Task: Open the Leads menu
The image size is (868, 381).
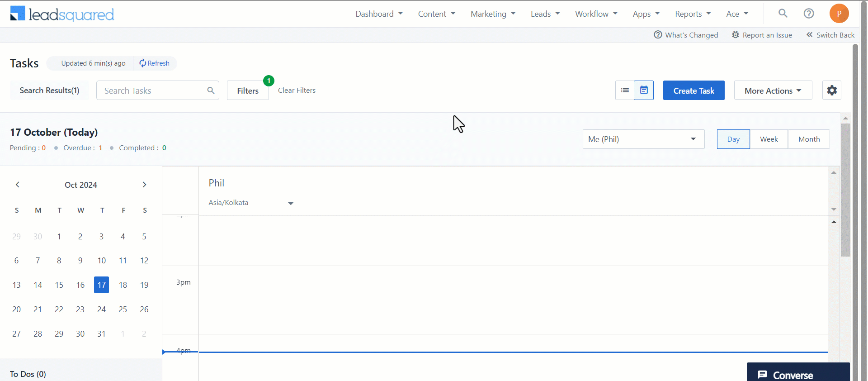Action: pyautogui.click(x=545, y=14)
